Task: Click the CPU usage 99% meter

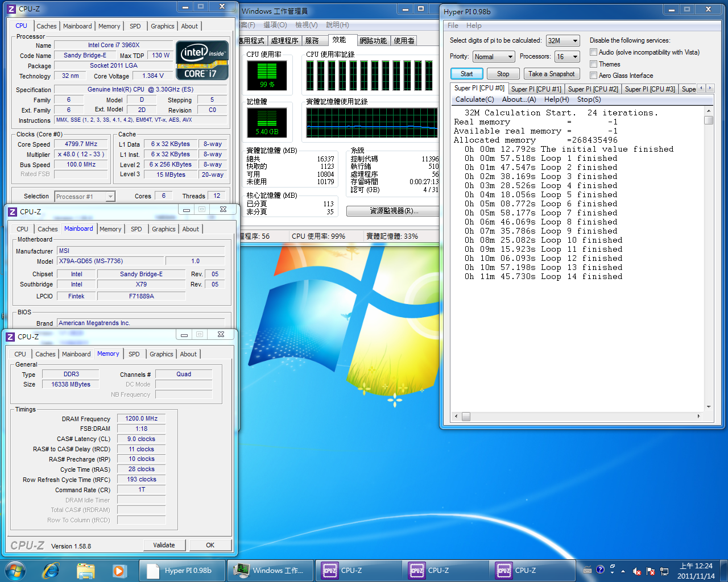Action: tap(267, 75)
